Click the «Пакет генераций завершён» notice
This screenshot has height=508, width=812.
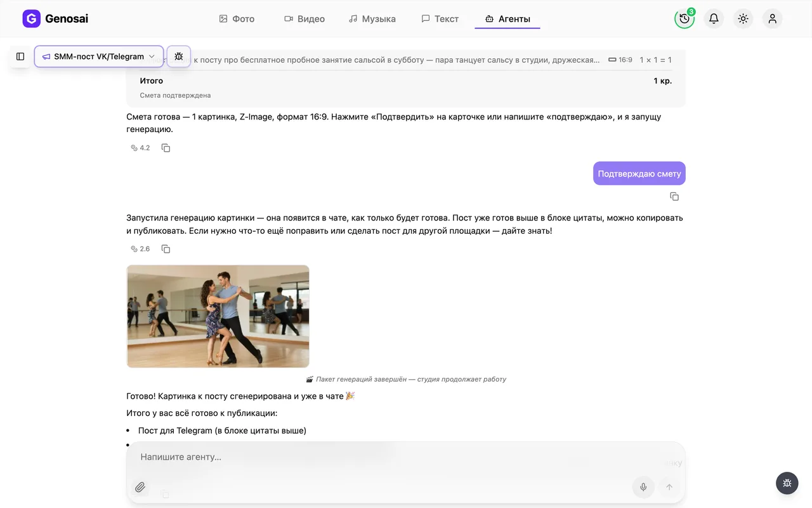[406, 379]
